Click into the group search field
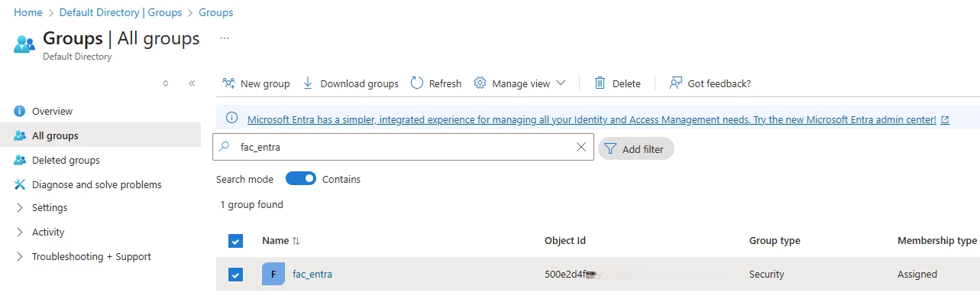Image resolution: width=980 pixels, height=296 pixels. (403, 148)
